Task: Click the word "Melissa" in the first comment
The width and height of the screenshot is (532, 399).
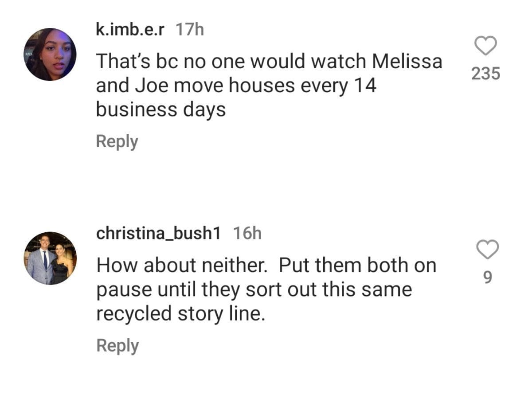Action: click(407, 61)
